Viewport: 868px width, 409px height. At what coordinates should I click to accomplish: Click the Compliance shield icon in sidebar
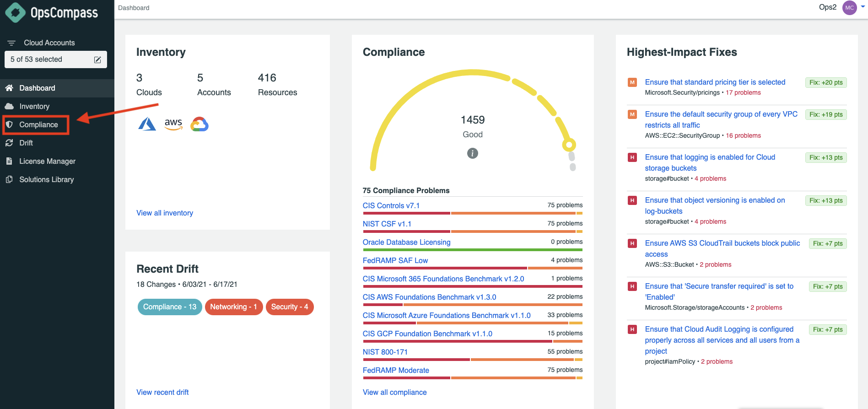point(9,124)
